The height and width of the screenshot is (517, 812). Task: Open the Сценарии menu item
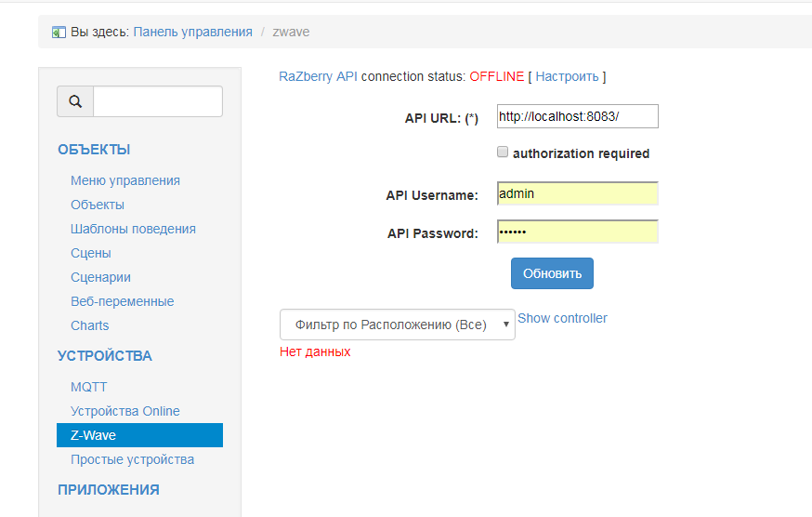coord(100,277)
